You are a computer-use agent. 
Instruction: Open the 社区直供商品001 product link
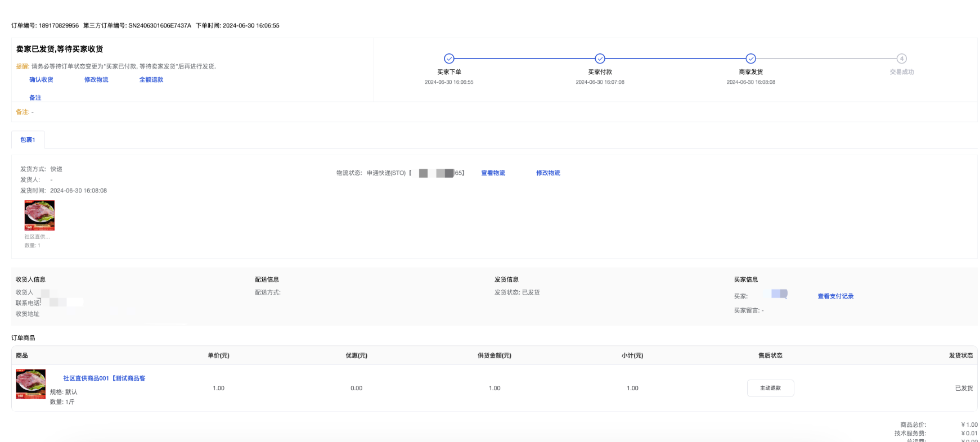click(x=104, y=378)
